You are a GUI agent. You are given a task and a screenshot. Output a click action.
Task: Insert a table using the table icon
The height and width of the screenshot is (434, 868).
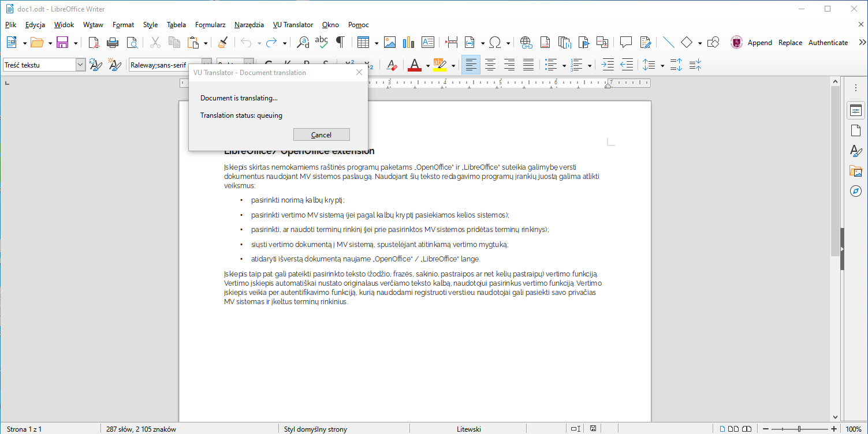(363, 42)
